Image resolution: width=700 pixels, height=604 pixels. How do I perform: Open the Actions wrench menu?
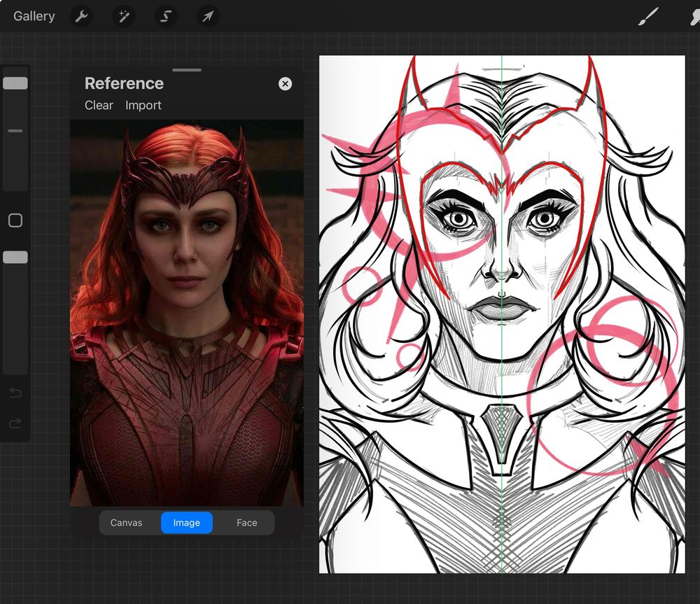coord(81,15)
